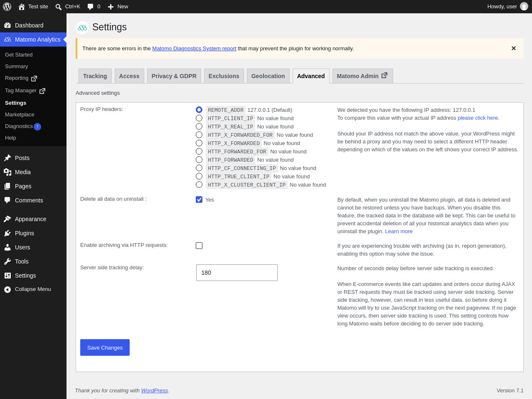Viewport: 532px width, 399px height.
Task: Open the comments bubble icon in admin bar
Action: tap(90, 7)
